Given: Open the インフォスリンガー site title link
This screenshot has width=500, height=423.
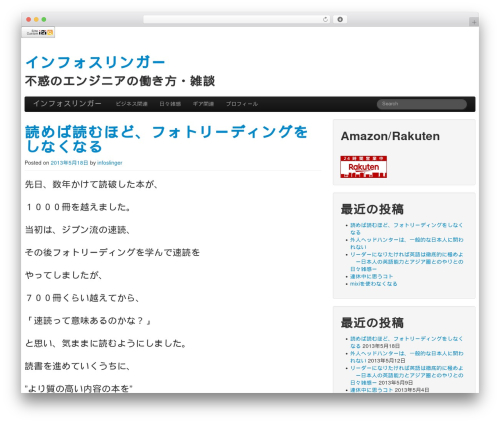Looking at the screenshot, I should click(x=95, y=62).
